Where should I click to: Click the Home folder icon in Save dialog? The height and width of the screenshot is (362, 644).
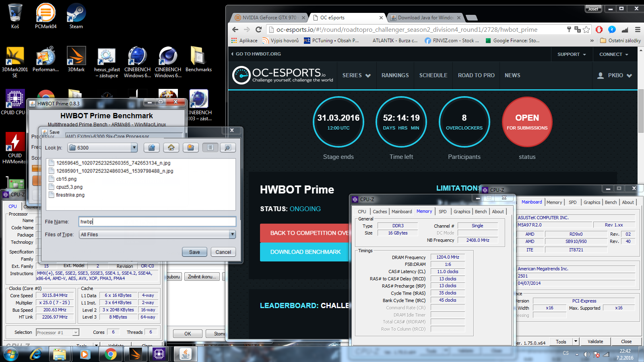coord(171,148)
